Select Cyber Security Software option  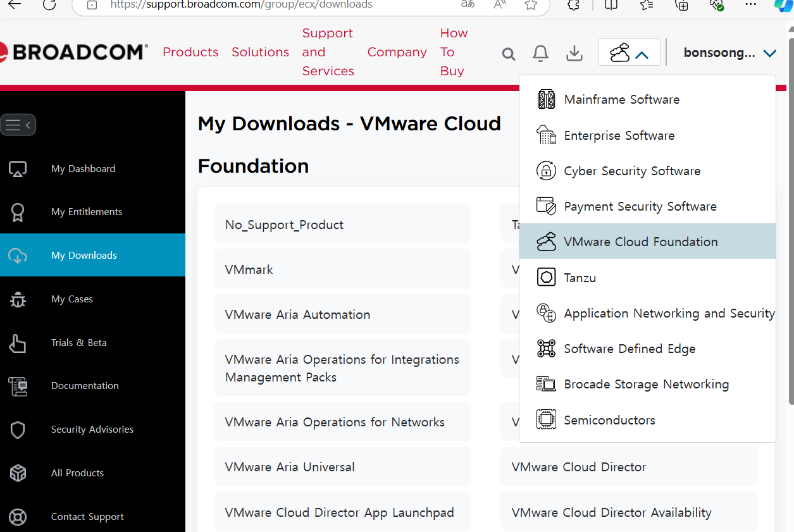click(647, 171)
